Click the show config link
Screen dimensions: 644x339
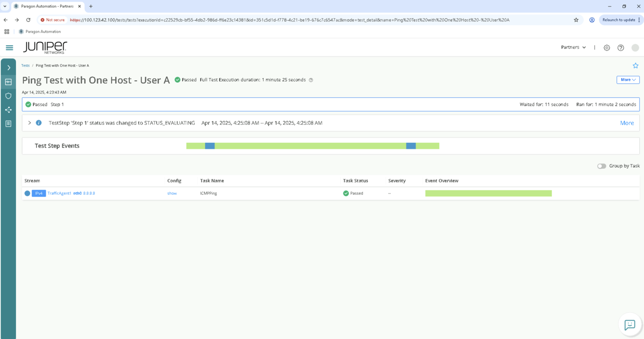172,193
